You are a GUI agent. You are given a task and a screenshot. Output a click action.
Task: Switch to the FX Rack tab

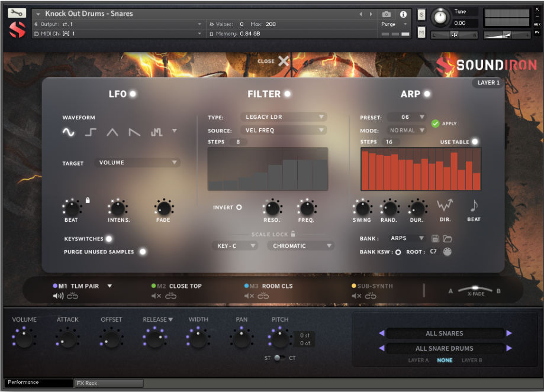point(108,383)
